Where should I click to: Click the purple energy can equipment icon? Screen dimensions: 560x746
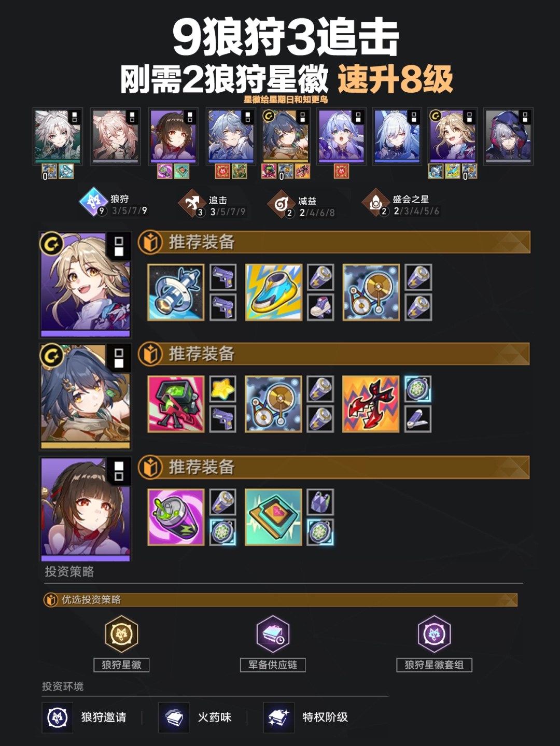point(176,517)
